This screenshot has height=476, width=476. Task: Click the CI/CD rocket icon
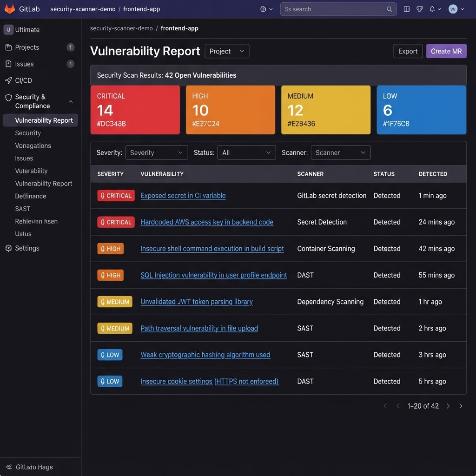point(8,80)
